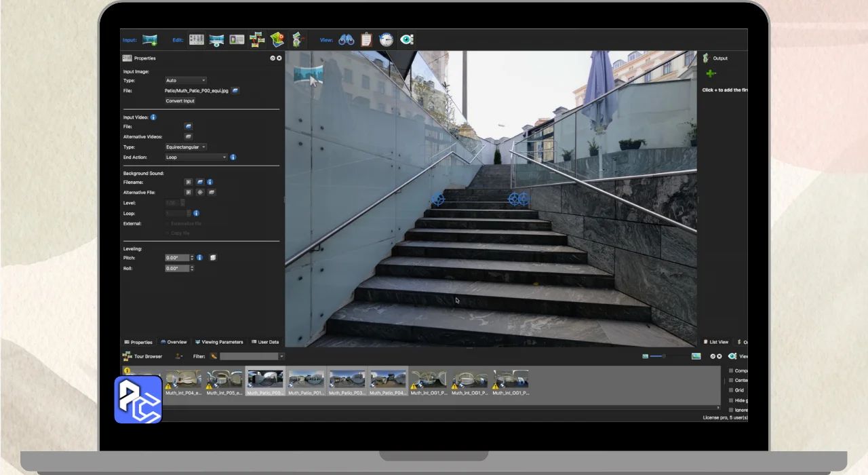Open the Viewing Parameters toolbar icon

216,40
